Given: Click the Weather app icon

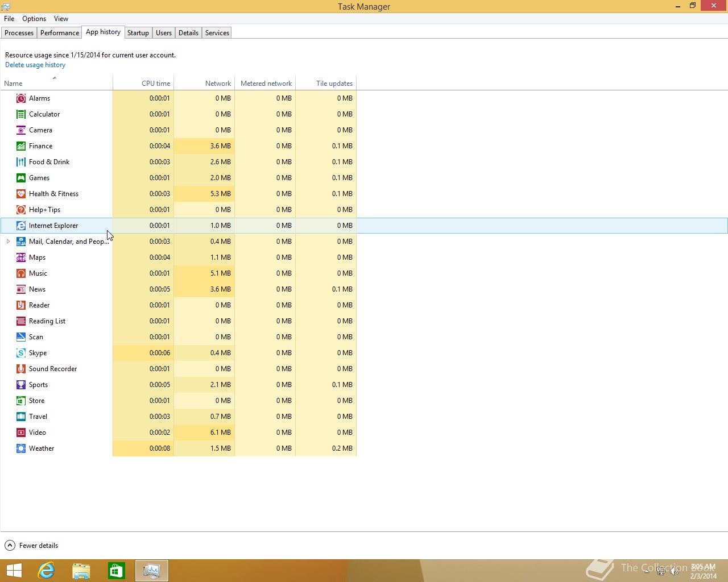Looking at the screenshot, I should pos(21,448).
